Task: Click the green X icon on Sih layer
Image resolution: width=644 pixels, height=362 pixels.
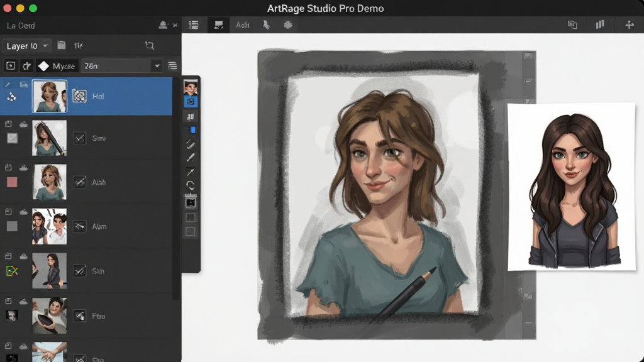Action: pos(12,271)
